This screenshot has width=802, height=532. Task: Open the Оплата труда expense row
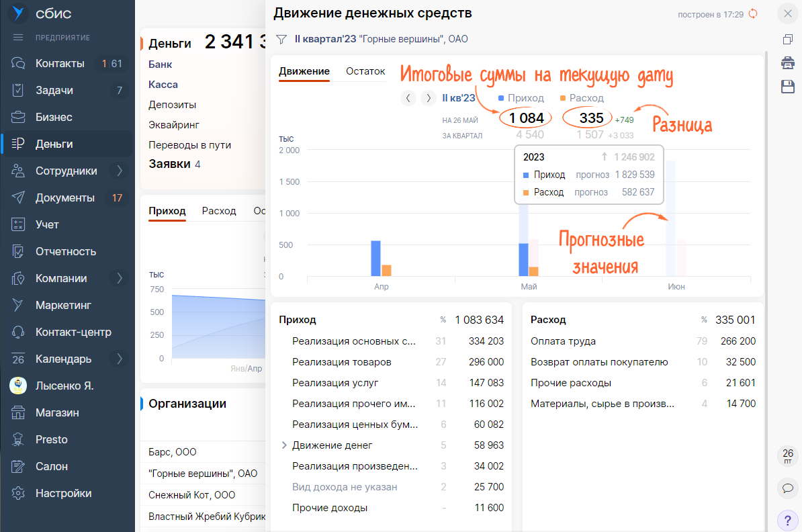click(x=563, y=341)
